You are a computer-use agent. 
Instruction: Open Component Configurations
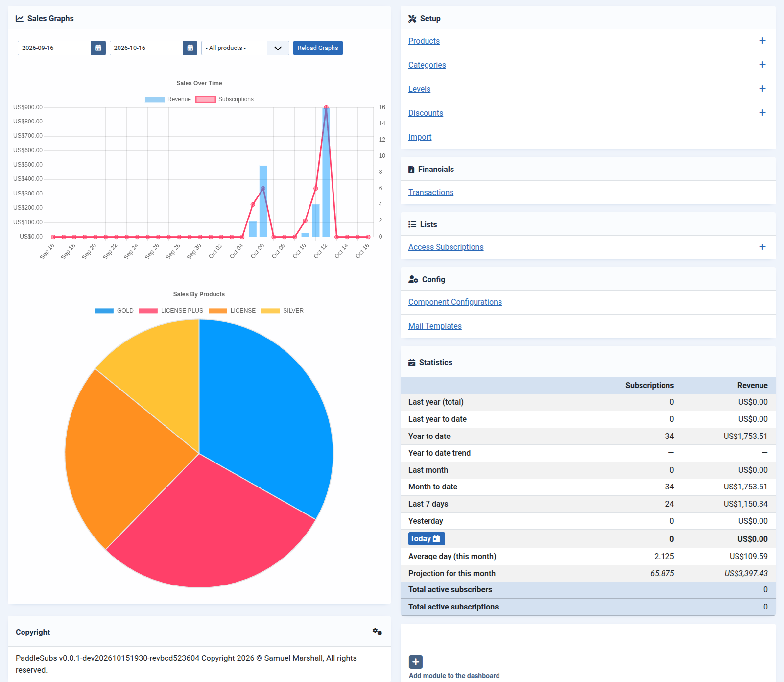pos(455,302)
